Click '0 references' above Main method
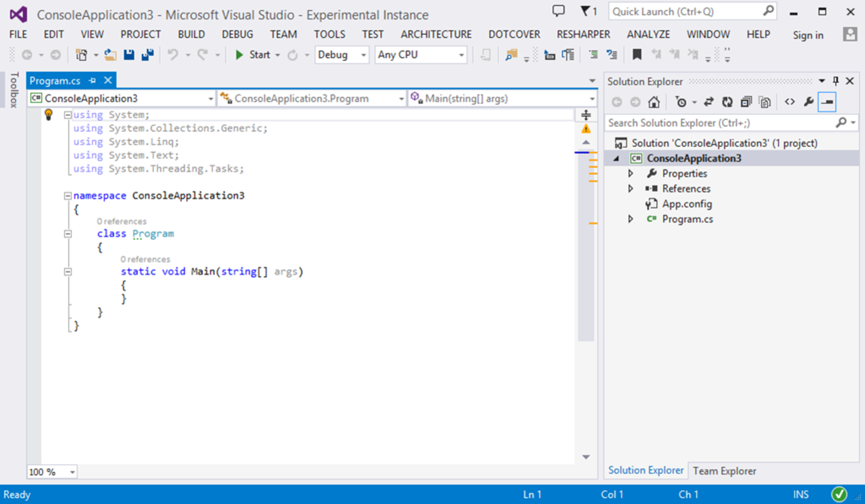This screenshot has height=504, width=865. pos(145,259)
